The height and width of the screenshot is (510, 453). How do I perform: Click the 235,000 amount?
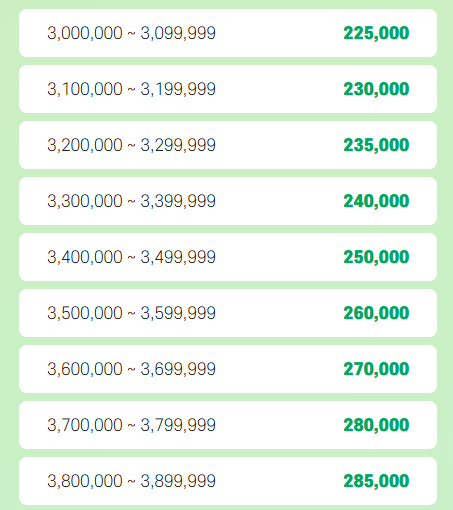coord(376,145)
